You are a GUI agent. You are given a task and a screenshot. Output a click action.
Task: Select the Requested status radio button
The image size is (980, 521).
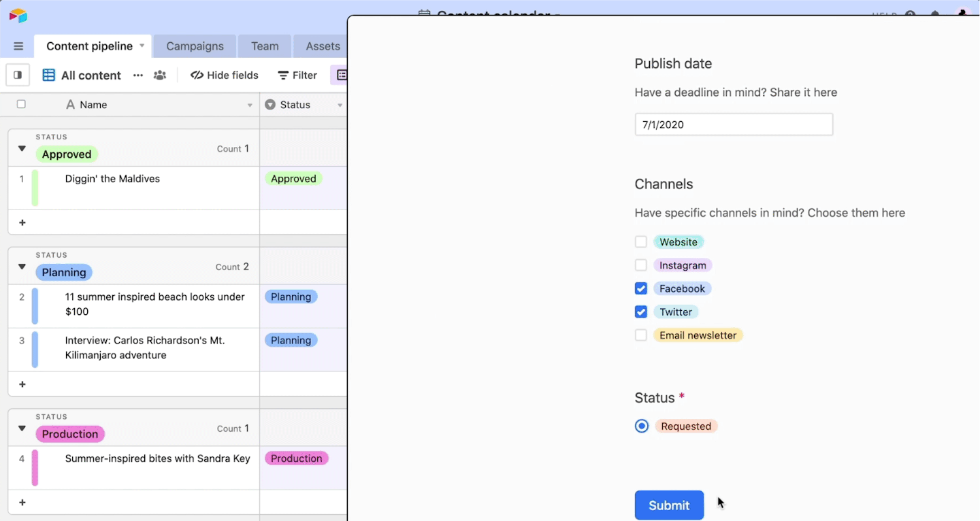point(641,426)
